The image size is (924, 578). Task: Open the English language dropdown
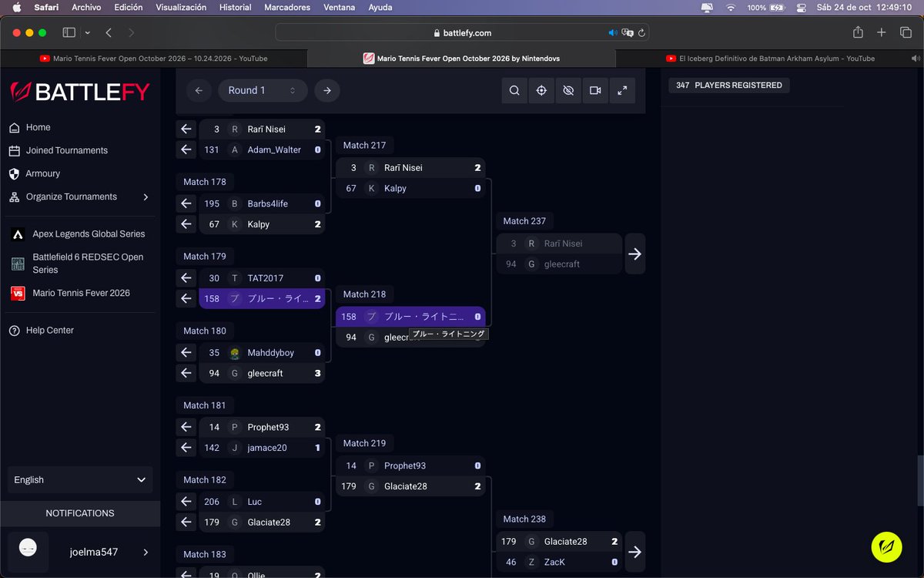(80, 479)
